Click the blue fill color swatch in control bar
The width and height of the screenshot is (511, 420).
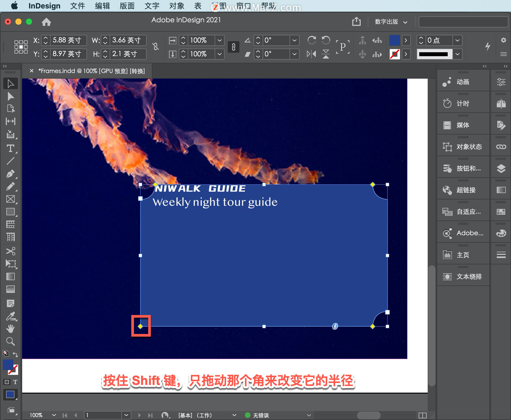click(x=394, y=40)
